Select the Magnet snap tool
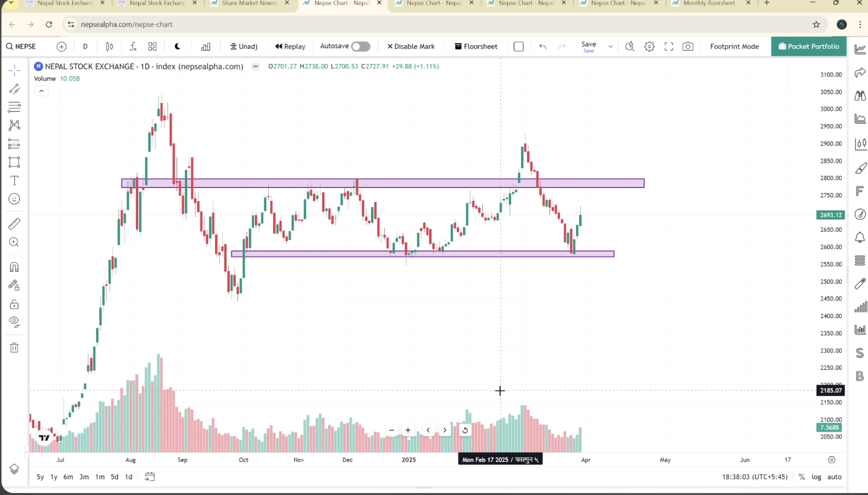This screenshot has height=495, width=868. [14, 267]
